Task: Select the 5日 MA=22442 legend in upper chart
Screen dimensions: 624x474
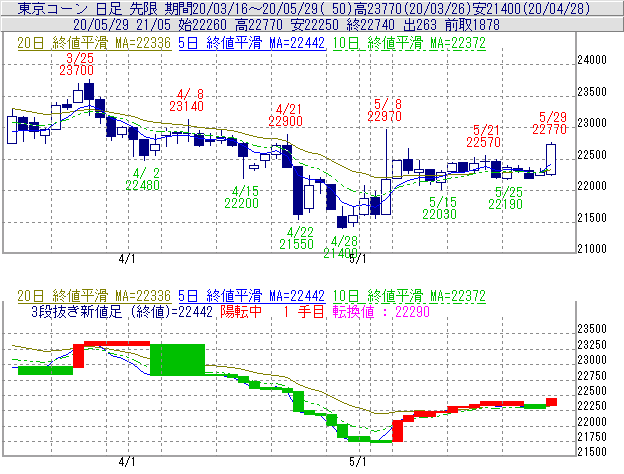Action: 252,43
